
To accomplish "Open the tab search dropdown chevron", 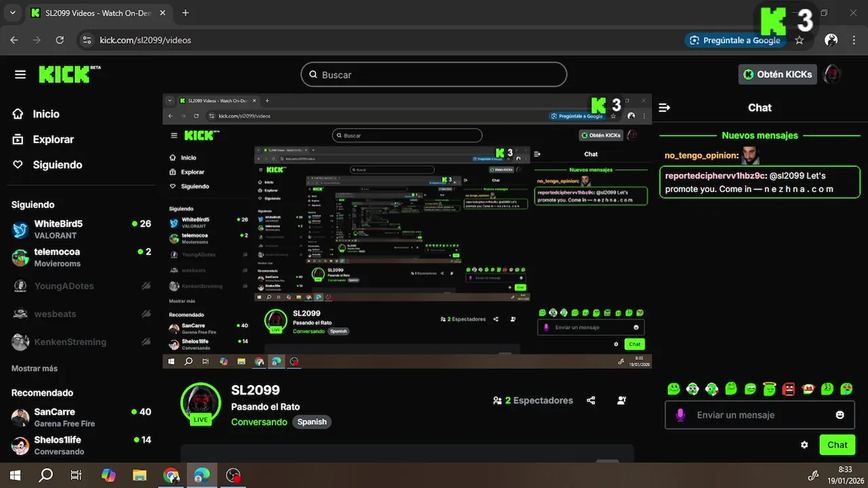I will pyautogui.click(x=13, y=13).
